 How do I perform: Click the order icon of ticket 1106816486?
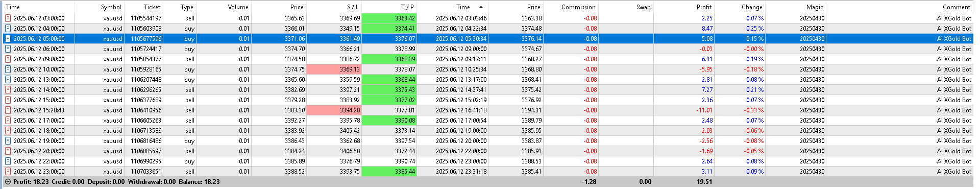tap(8, 141)
